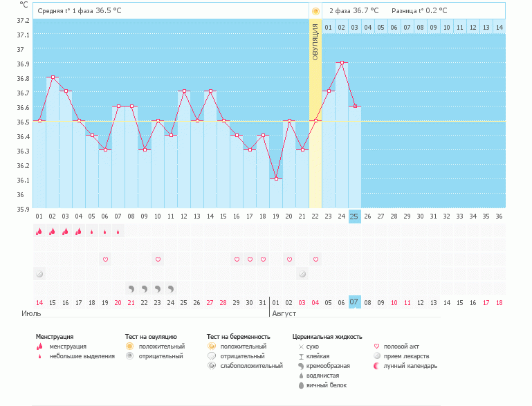Click the 'слабоположительный' pregnancy test legend label
532x406 pixels.
pyautogui.click(x=253, y=366)
